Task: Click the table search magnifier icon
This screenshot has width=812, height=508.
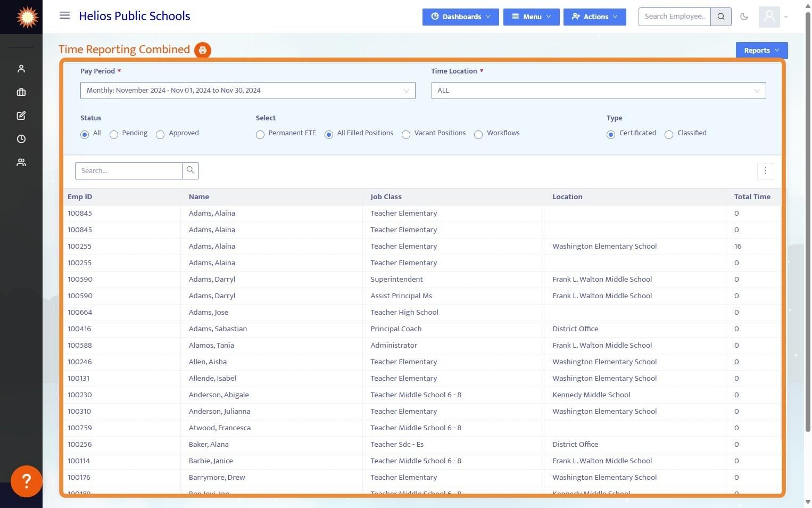Action: (x=190, y=170)
